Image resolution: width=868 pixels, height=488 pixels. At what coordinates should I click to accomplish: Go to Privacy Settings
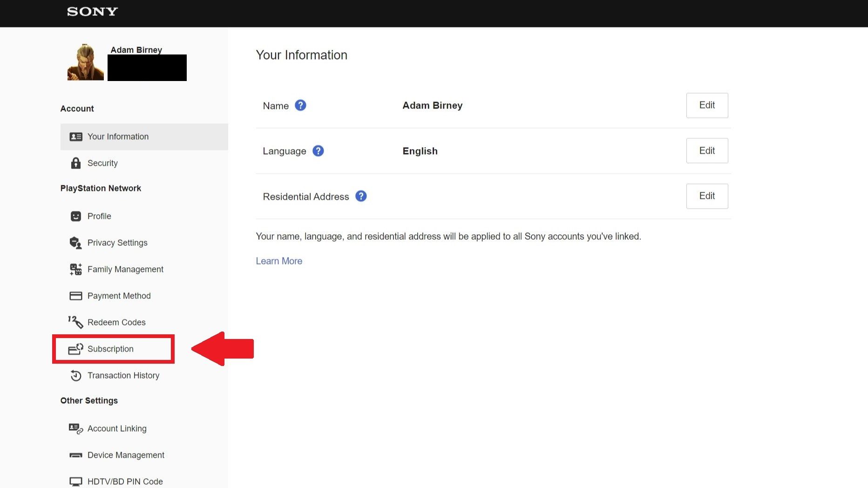(117, 243)
